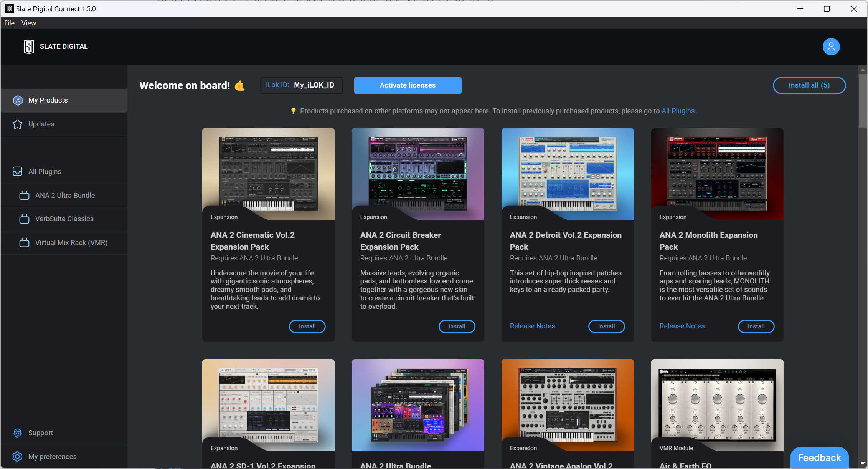This screenshot has height=469, width=868.
Task: Click ANA 2 Circuit Breaker Expansion Pack title
Action: tap(400, 241)
